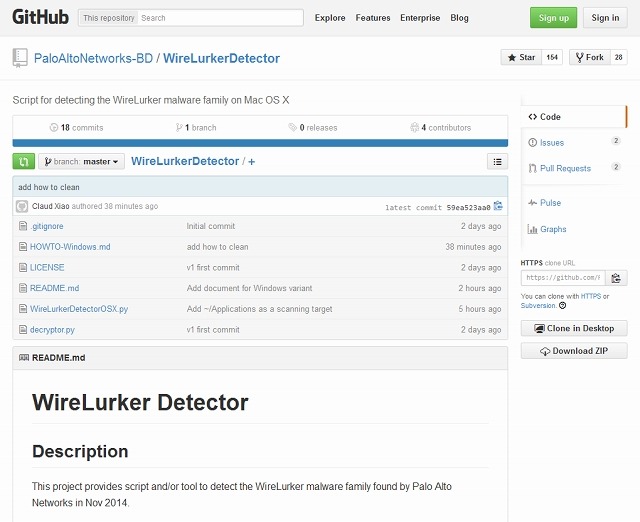Viewport: 640px width, 522px height.
Task: Click the HTTPS clone URL field
Action: click(x=563, y=278)
